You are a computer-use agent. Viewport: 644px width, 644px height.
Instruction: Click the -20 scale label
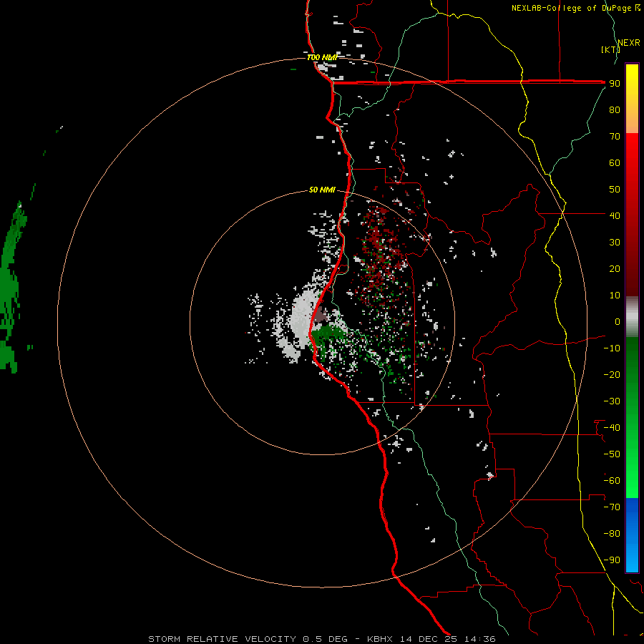[x=612, y=375]
